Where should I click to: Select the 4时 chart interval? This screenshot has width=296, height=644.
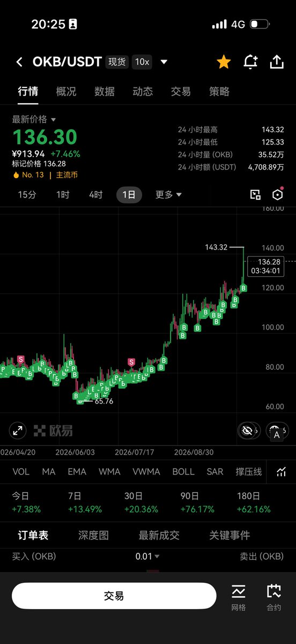tap(95, 195)
